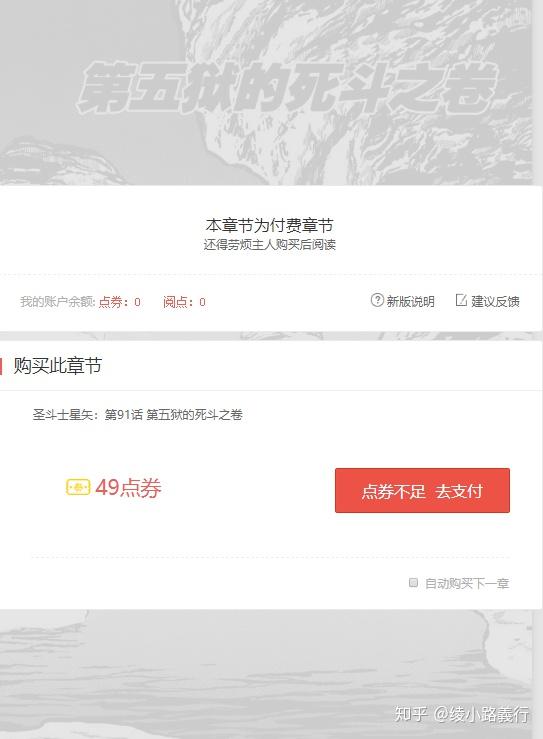Click the 本章节为付费章节 notice heading
Image resolution: width=543 pixels, height=739 pixels.
click(x=270, y=225)
